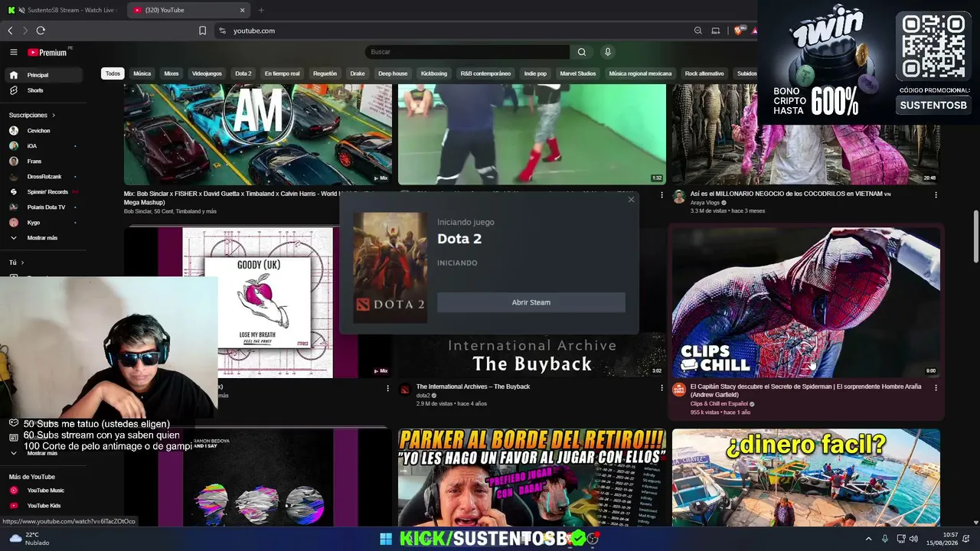Go to the YouTube Premium logo home
980x551 pixels.
[47, 52]
